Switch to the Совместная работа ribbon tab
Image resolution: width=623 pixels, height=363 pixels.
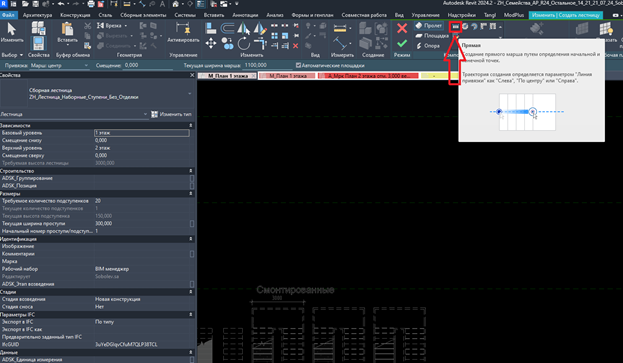364,15
